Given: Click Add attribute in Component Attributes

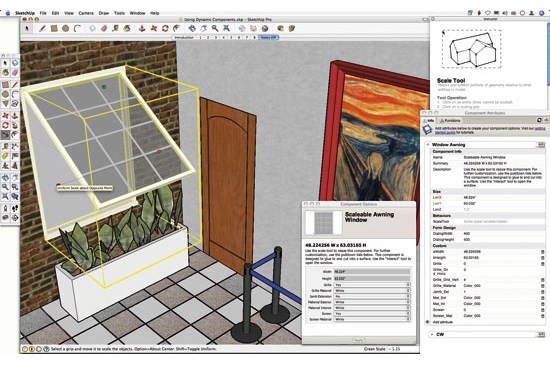Looking at the screenshot, I should pos(443,322).
